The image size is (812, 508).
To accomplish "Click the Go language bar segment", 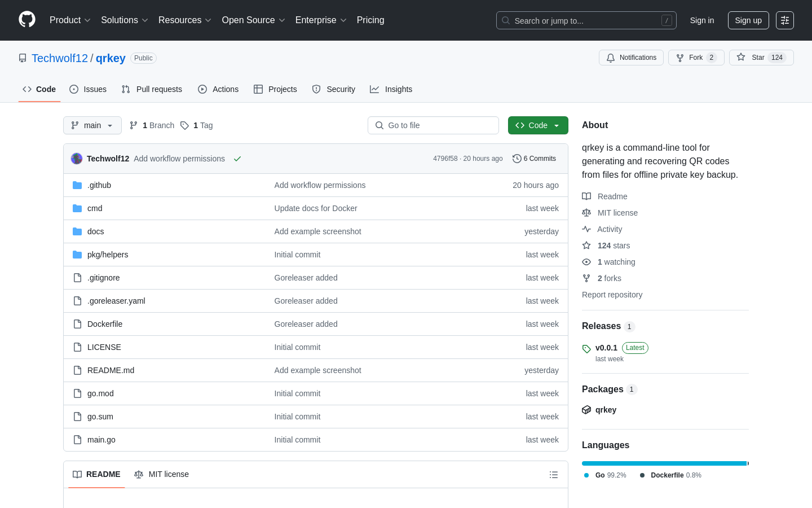I will [x=664, y=463].
